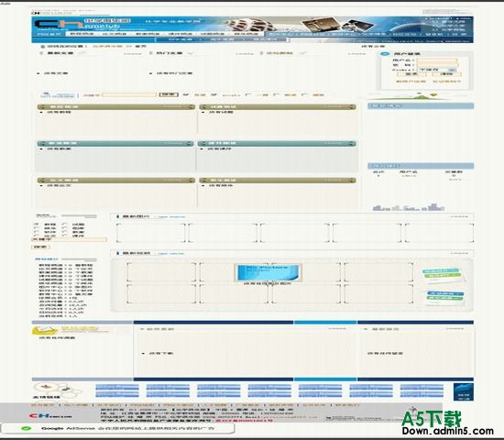Focus the 用户名 input field
504x440 pixels.
coord(436,60)
